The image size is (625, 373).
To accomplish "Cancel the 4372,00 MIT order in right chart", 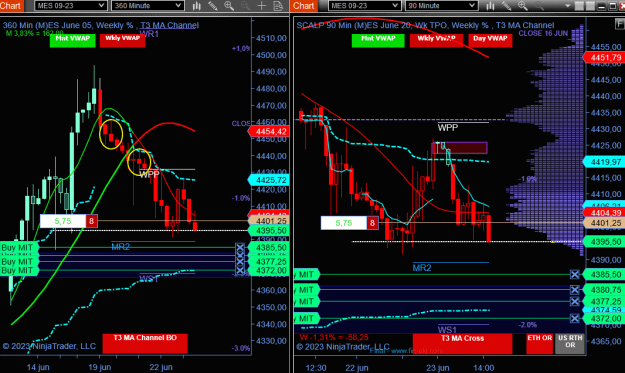I will coord(574,318).
